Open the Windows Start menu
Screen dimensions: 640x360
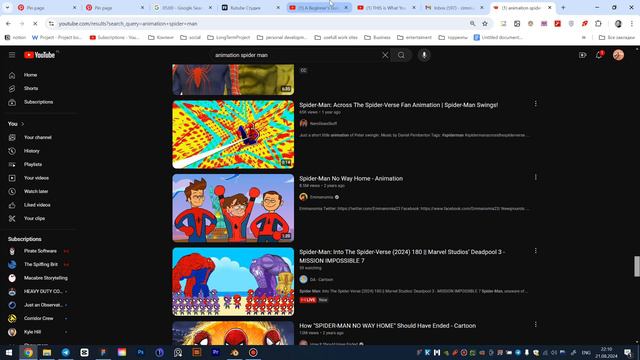9,352
